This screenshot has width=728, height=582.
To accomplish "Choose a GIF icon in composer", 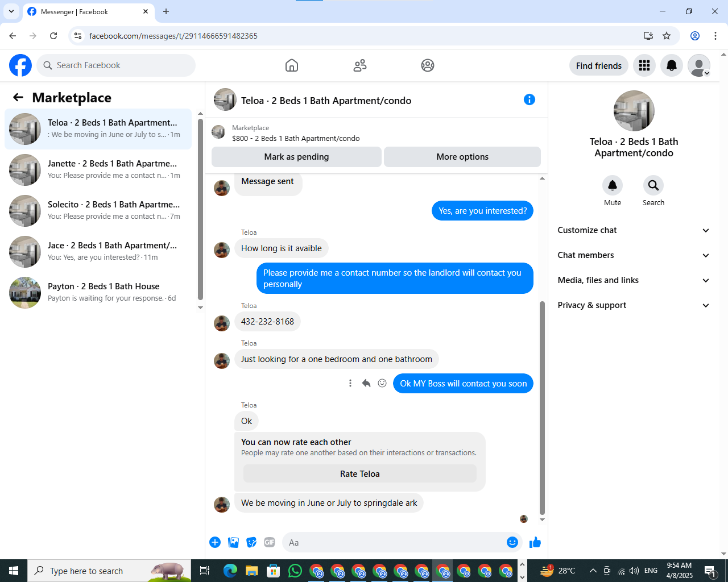I will (270, 542).
